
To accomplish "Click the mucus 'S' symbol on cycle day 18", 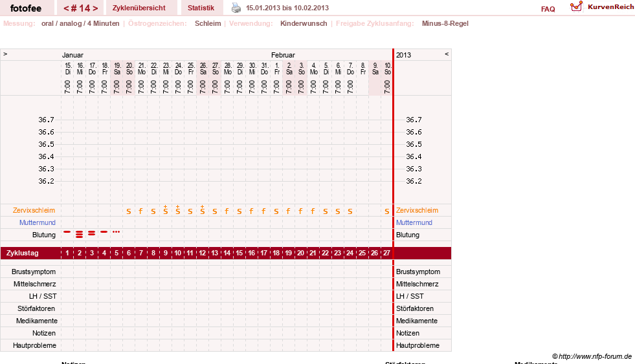I will click(276, 211).
